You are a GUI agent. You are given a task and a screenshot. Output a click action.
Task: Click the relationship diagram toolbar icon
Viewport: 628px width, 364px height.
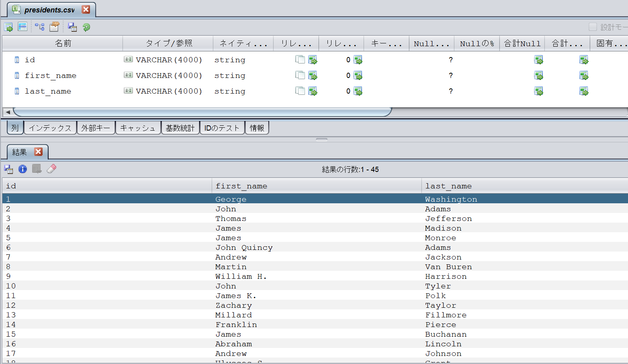(39, 27)
